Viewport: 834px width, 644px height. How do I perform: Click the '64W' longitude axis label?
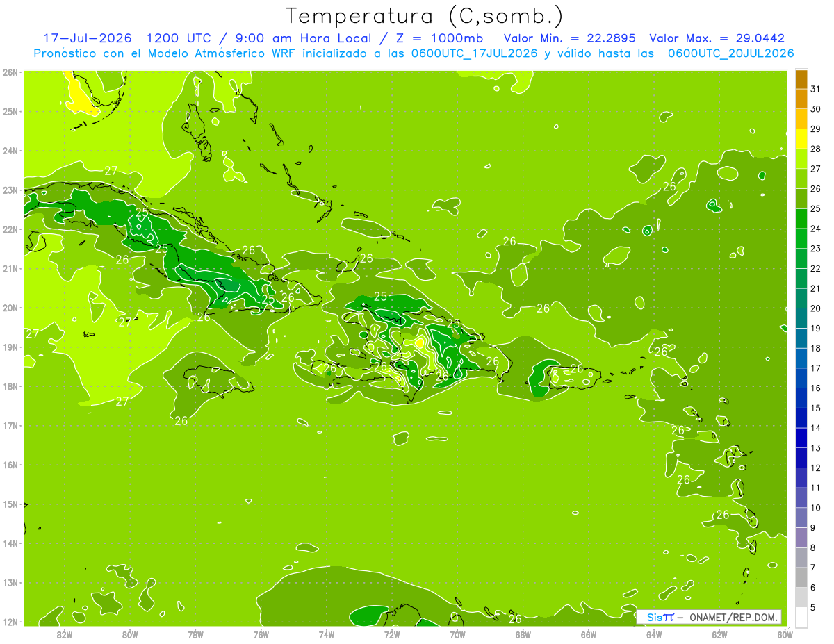click(654, 634)
